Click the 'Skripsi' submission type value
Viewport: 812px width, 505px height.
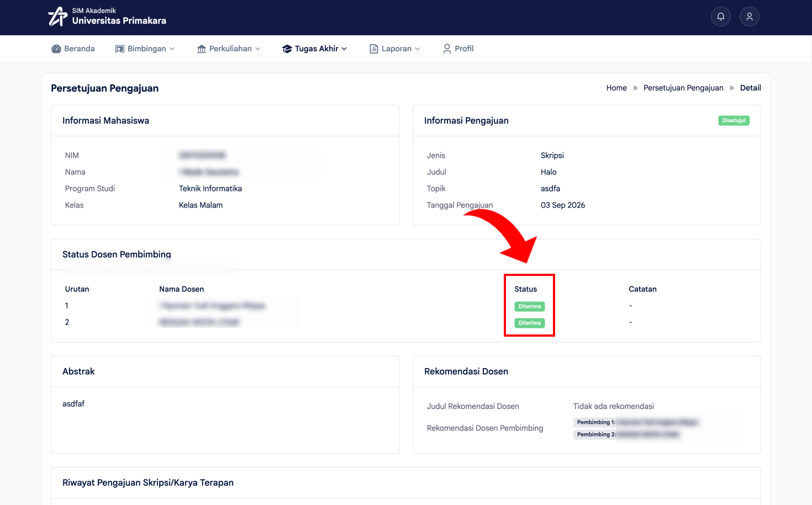552,156
